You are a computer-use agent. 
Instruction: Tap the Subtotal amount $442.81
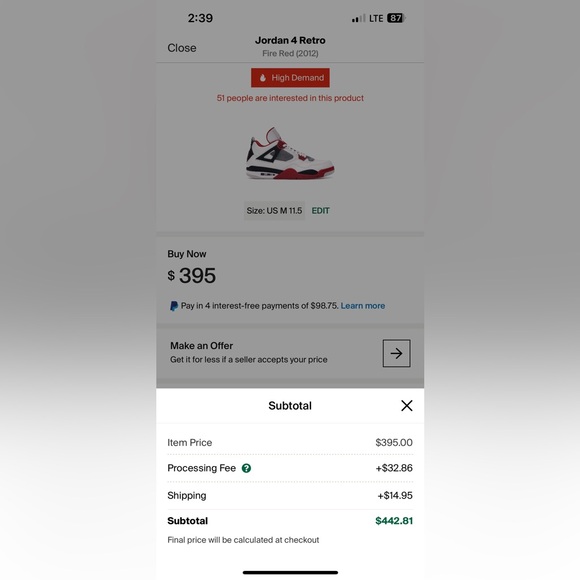point(394,521)
